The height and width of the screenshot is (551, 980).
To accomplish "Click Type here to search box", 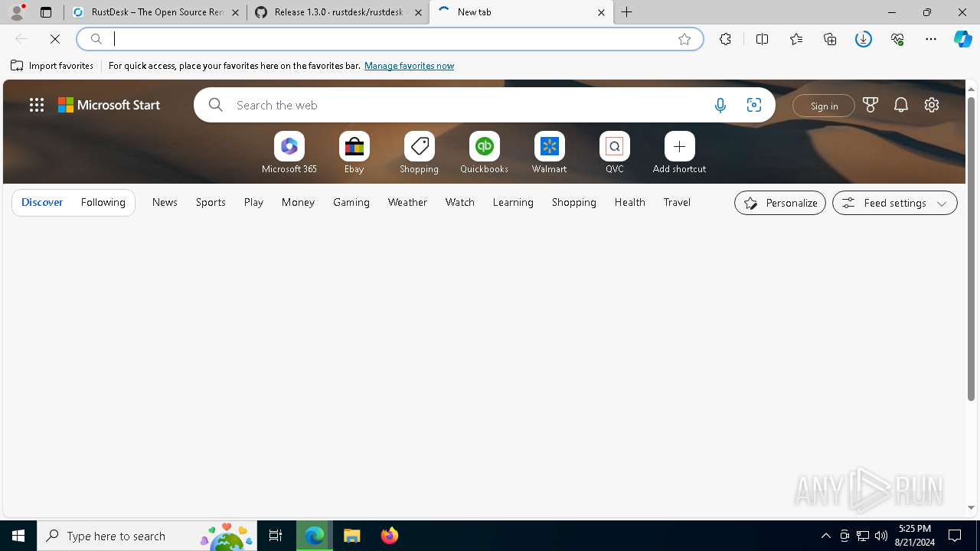I will point(147,536).
